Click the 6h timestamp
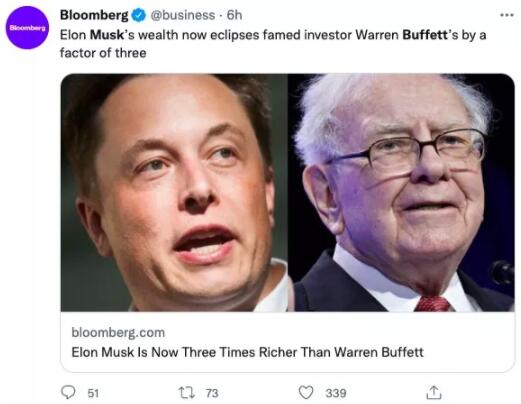The height and width of the screenshot is (404, 521). 234,15
